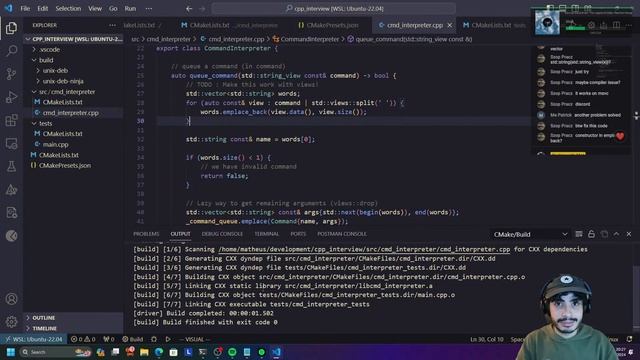The image size is (640, 360).
Task: Open CMakePresets.json in the Explorer tree
Action: [73, 166]
